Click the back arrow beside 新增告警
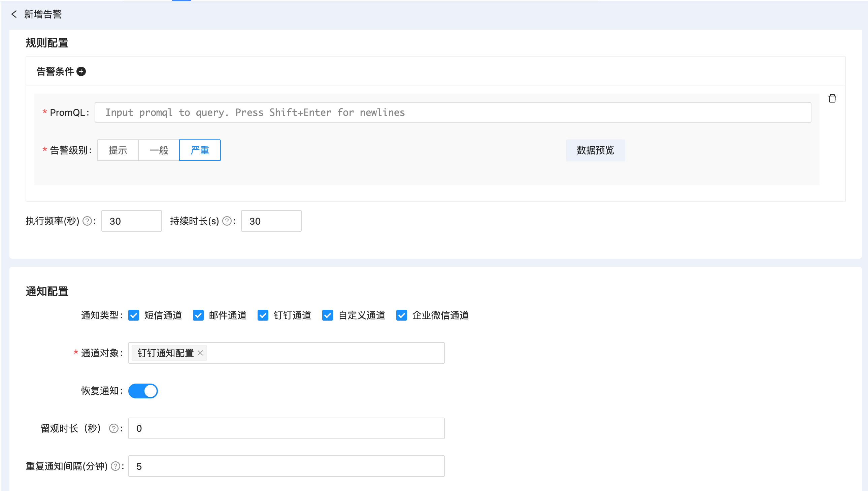The height and width of the screenshot is (491, 868). [14, 14]
